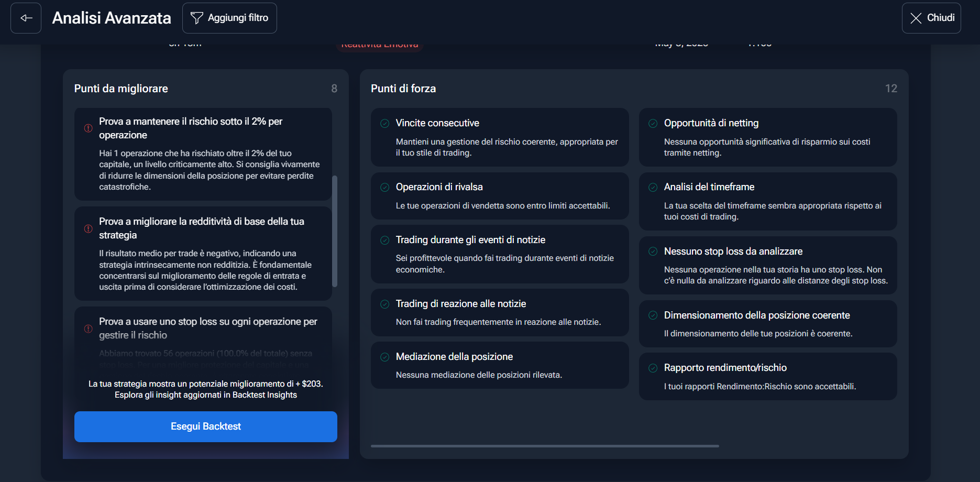Click check icon next to Nessuno stop loss da analizzare
This screenshot has height=482, width=980.
tap(653, 251)
